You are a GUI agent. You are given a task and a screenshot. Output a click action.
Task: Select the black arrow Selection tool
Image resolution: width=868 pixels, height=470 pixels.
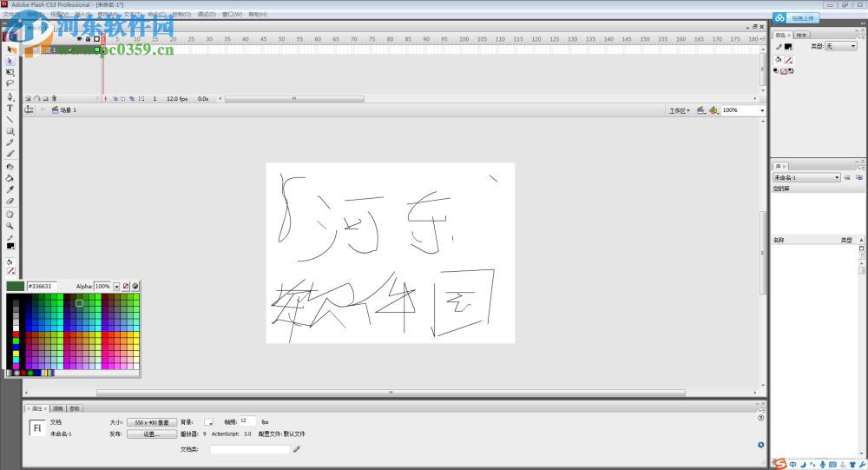click(10, 50)
